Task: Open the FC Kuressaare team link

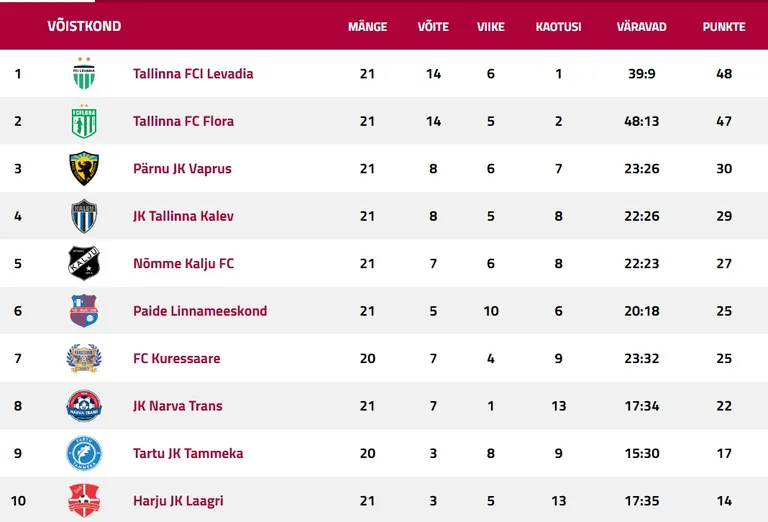Action: click(176, 358)
